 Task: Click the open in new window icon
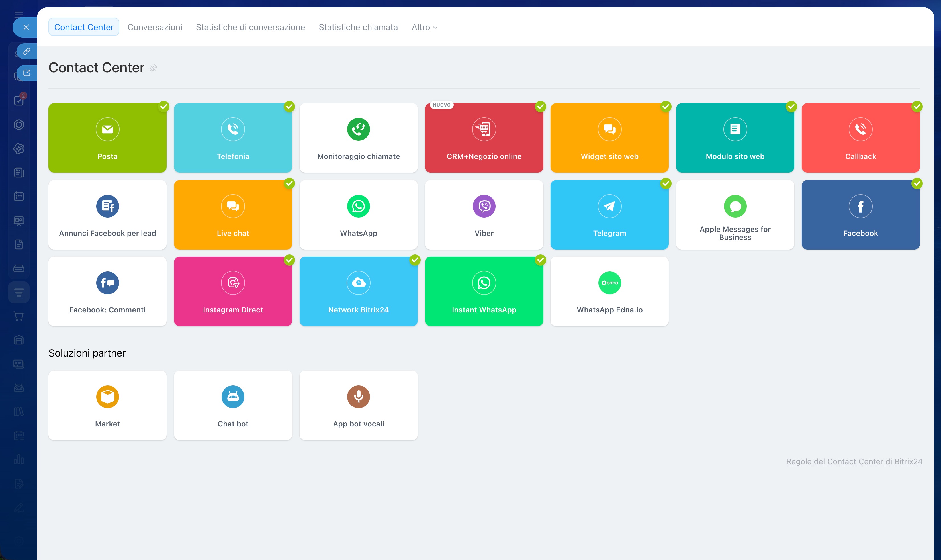pyautogui.click(x=26, y=73)
